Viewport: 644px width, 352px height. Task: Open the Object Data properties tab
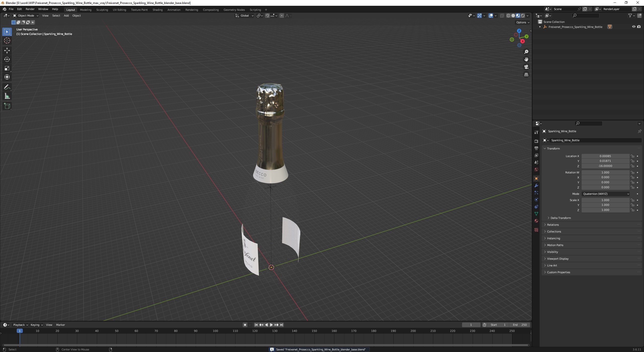pos(536,214)
